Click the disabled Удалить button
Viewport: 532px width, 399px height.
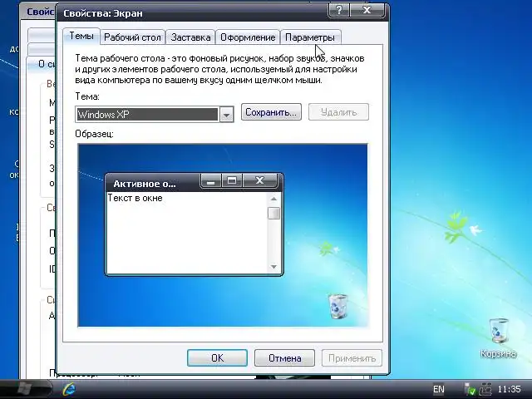[x=338, y=112]
